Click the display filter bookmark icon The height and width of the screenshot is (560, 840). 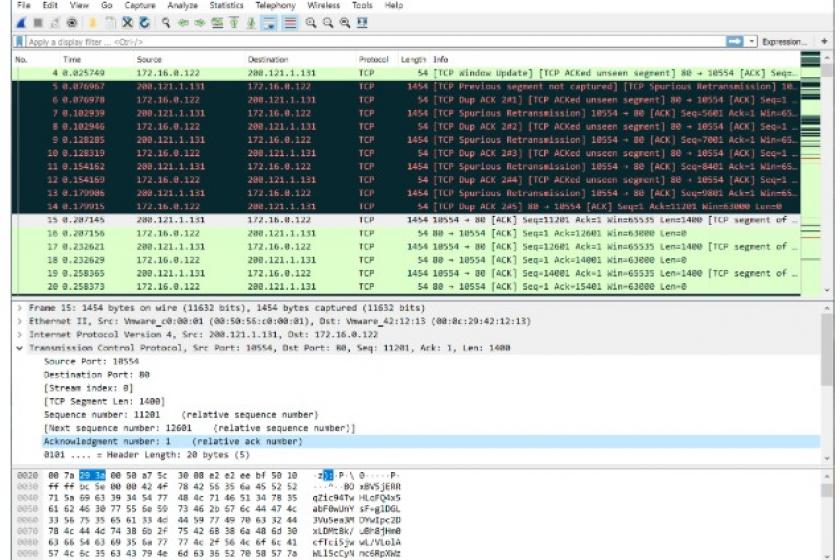tap(19, 41)
